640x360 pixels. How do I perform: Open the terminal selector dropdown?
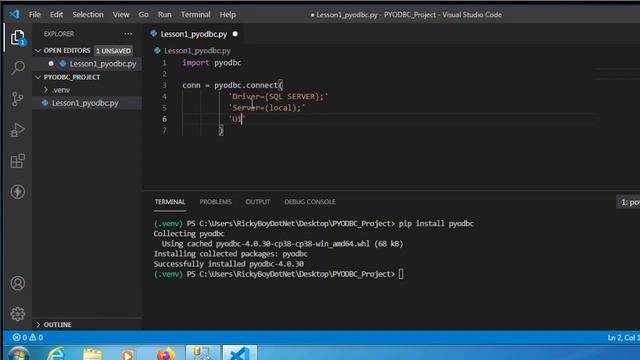629,202
